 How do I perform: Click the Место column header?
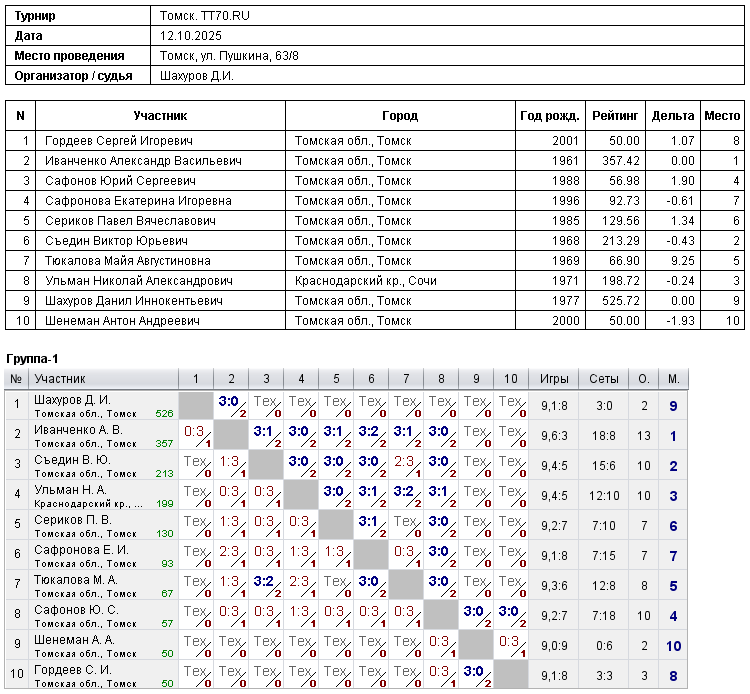click(722, 116)
